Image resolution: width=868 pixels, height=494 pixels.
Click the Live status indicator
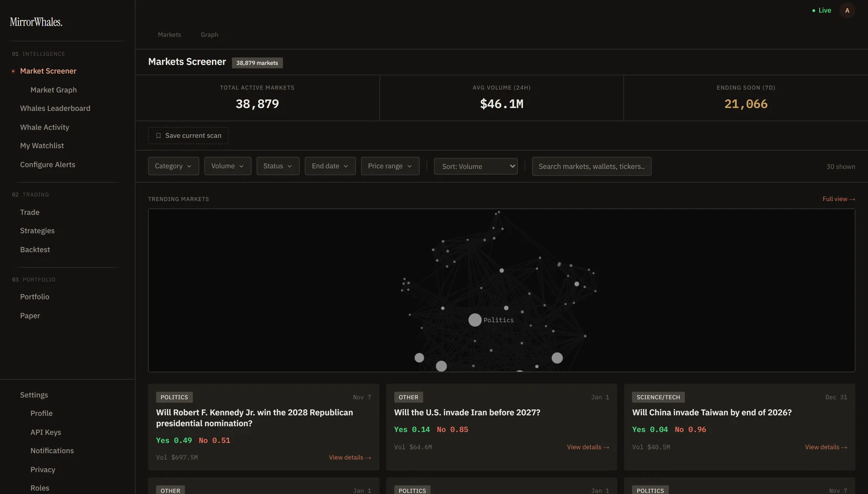coord(821,10)
